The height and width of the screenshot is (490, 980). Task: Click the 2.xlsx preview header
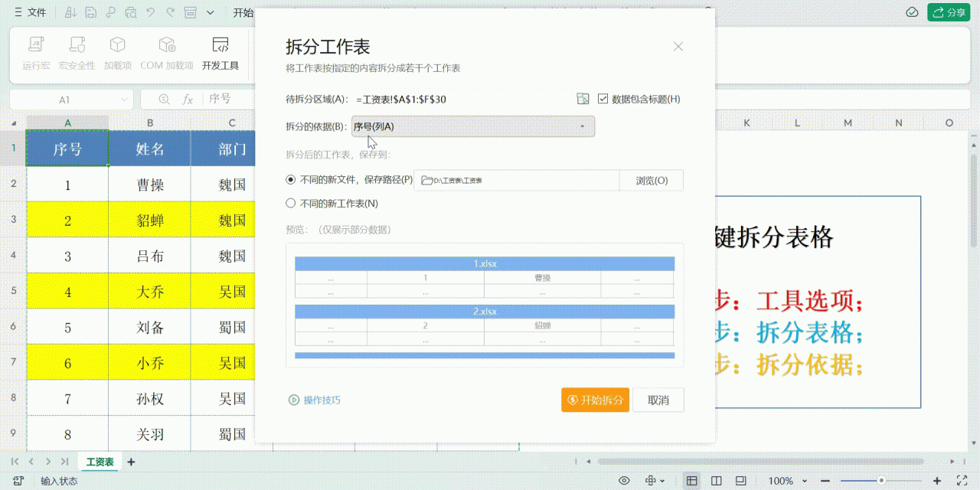485,312
